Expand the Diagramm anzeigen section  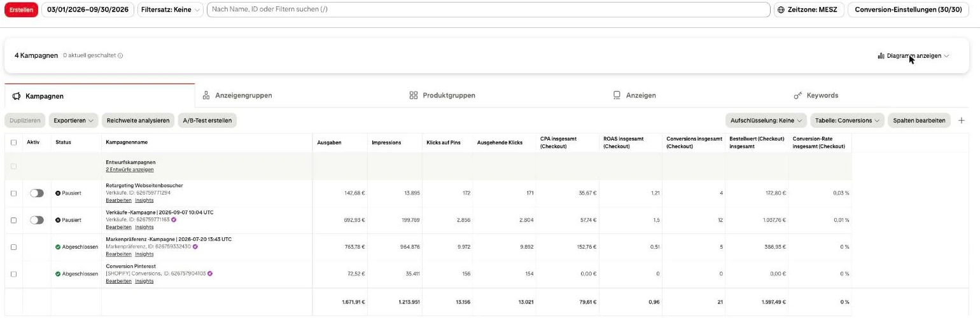coord(913,56)
